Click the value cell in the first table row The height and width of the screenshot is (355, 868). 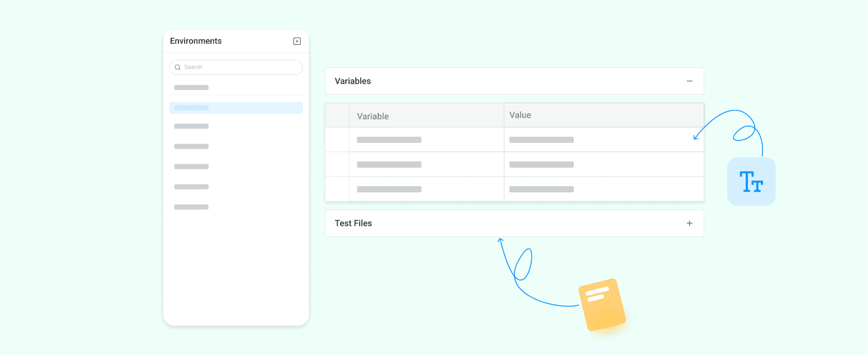(541, 140)
